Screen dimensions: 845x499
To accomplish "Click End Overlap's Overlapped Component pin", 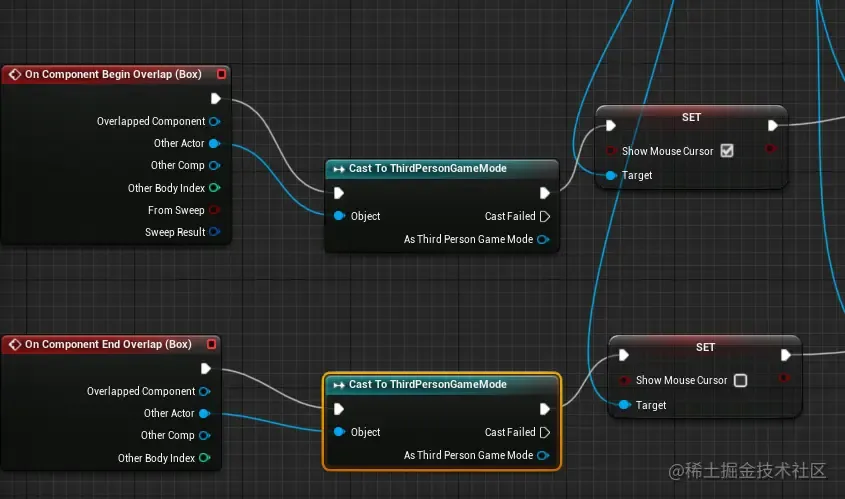I will pyautogui.click(x=205, y=391).
